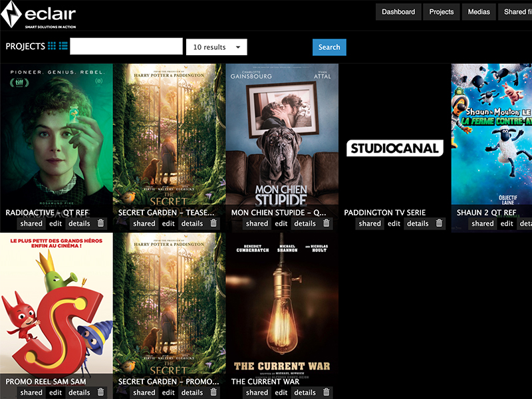
Task: Click edit on Paddington TV Serie
Action: (x=394, y=223)
